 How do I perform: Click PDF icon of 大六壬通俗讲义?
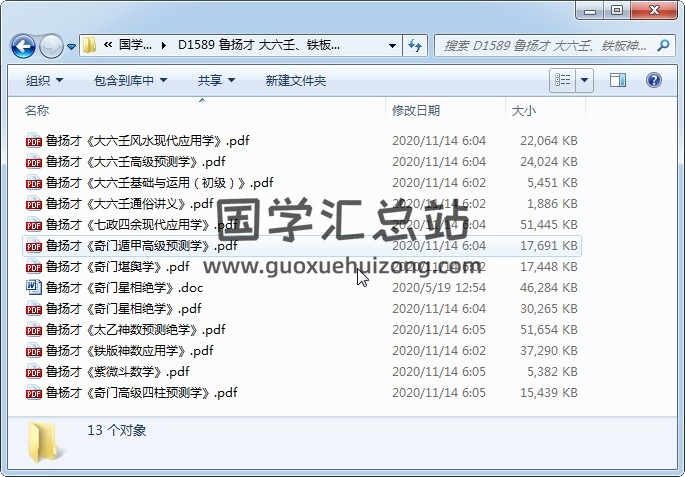click(34, 204)
